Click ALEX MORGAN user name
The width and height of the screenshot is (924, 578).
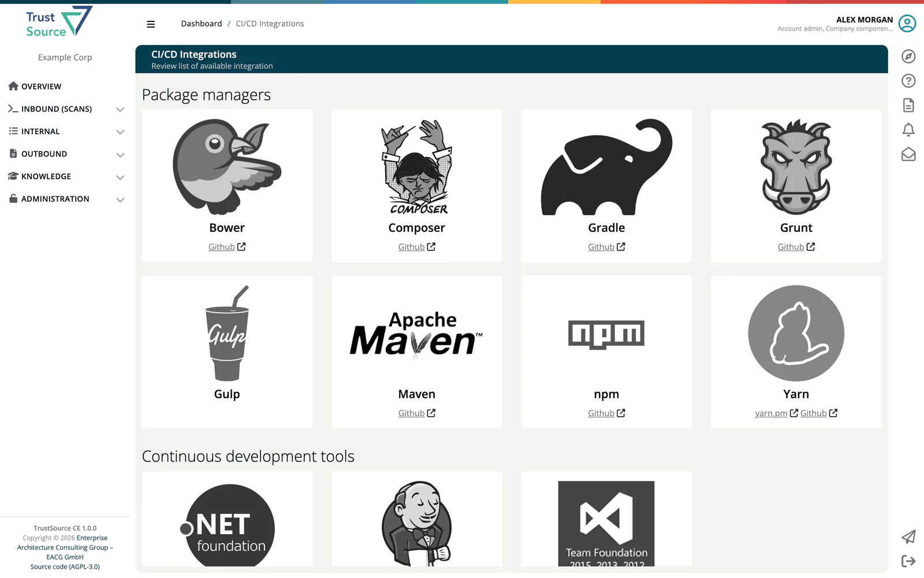point(865,20)
